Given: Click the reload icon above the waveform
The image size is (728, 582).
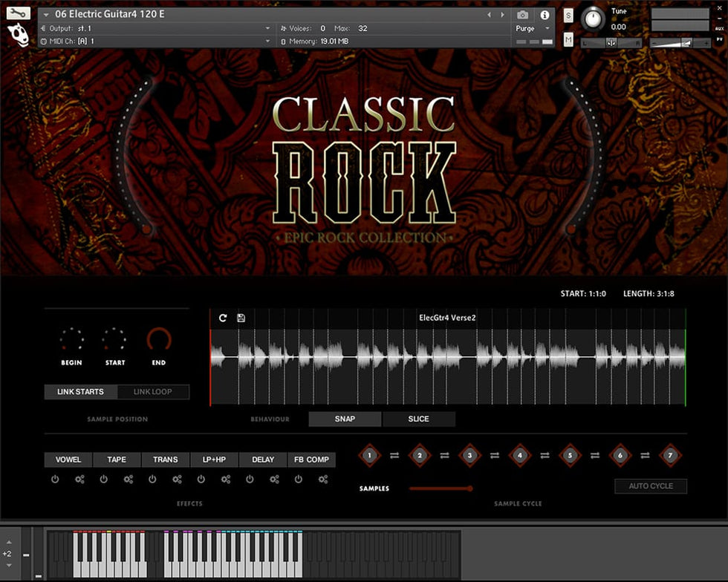Looking at the screenshot, I should pyautogui.click(x=223, y=318).
